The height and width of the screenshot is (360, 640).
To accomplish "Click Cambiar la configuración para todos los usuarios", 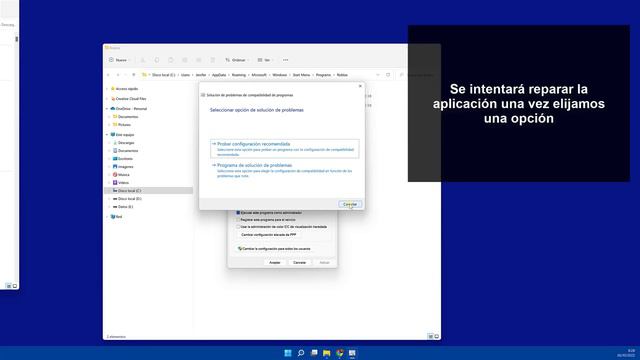I will [x=274, y=249].
